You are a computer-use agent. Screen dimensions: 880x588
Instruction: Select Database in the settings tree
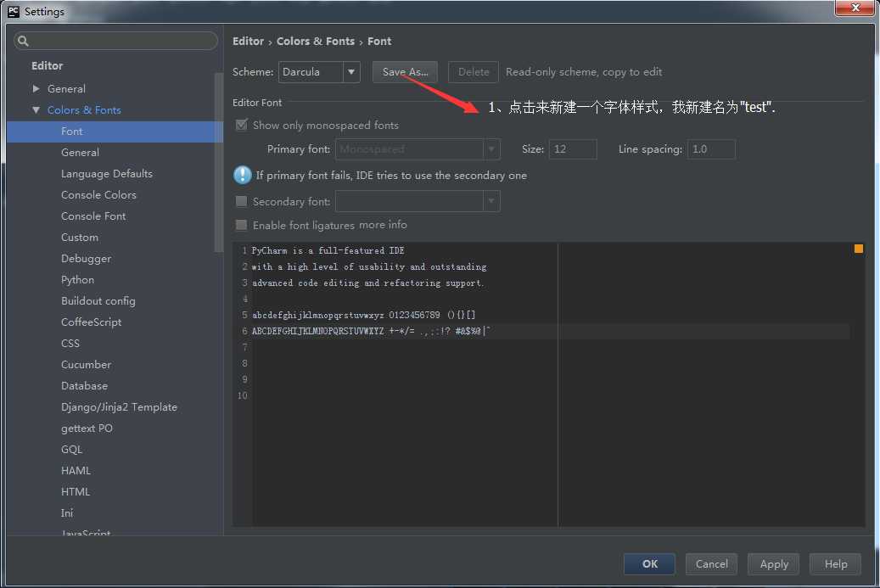point(84,386)
